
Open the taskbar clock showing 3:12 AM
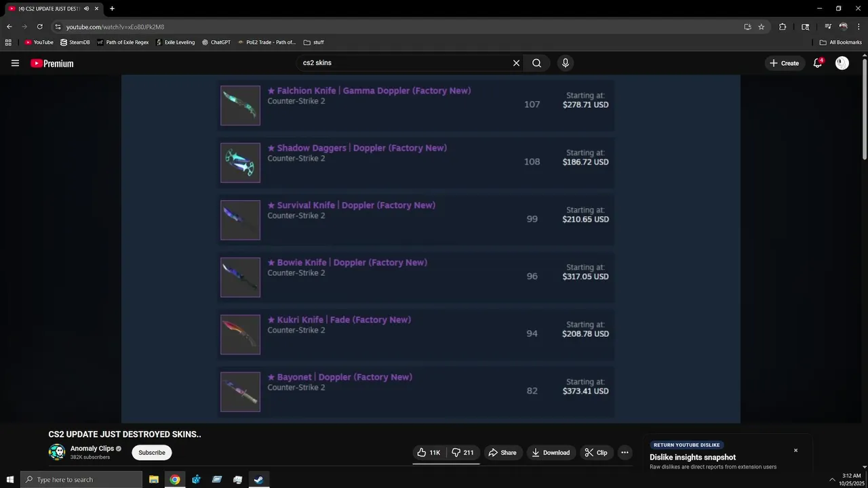pyautogui.click(x=851, y=480)
